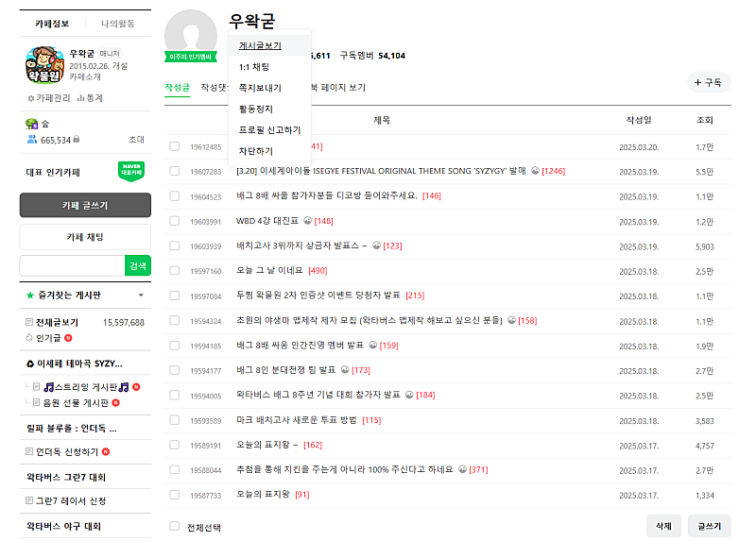Screen dimensions: 756x541
Task: Open 인기글 flame icon board
Action: [x=30, y=337]
